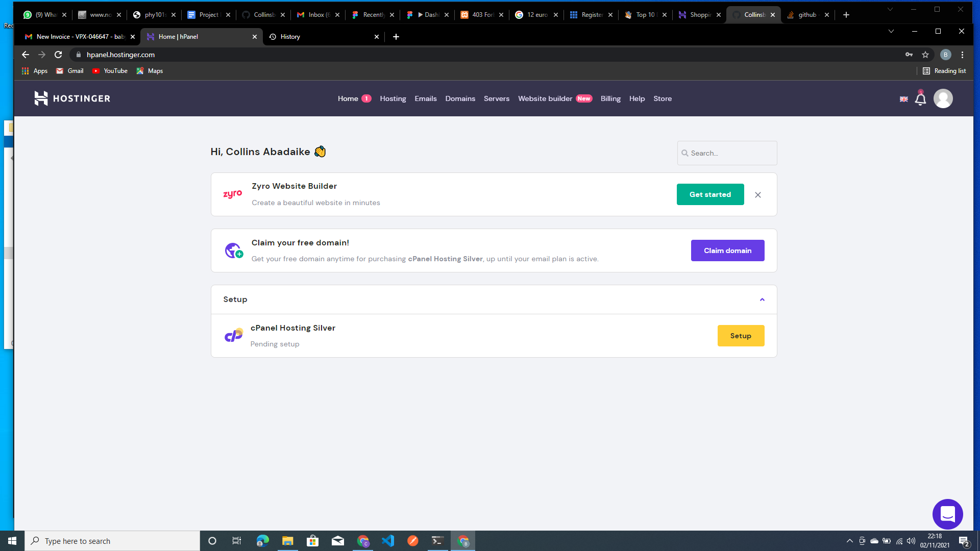Click the free domain globe icon

tap(234, 251)
